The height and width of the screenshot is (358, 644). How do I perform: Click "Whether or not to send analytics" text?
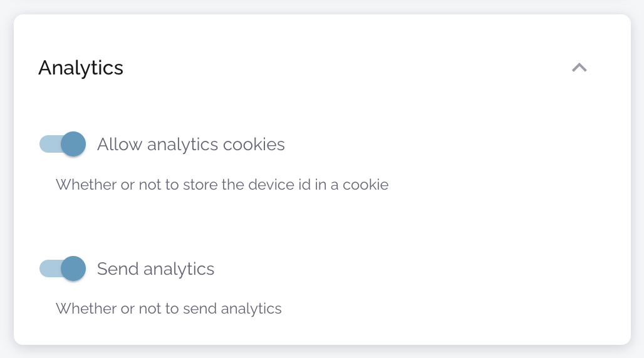click(x=169, y=309)
